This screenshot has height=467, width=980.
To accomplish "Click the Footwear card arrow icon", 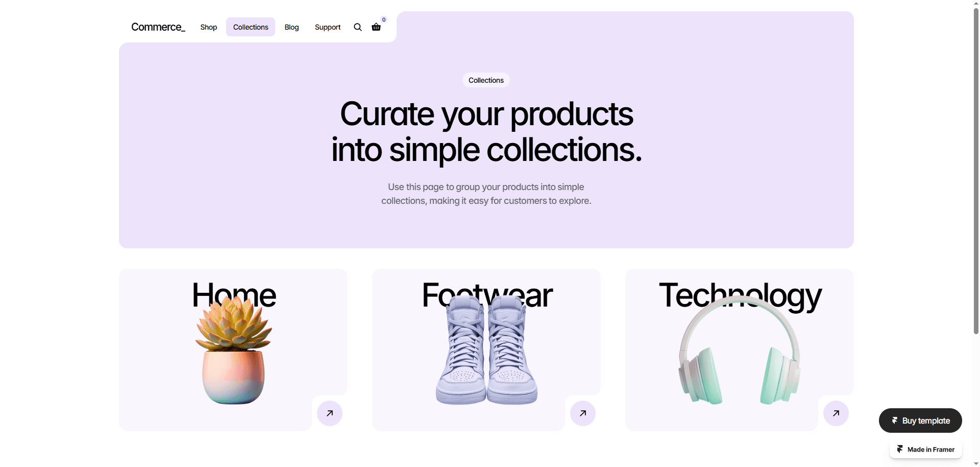I will tap(583, 413).
